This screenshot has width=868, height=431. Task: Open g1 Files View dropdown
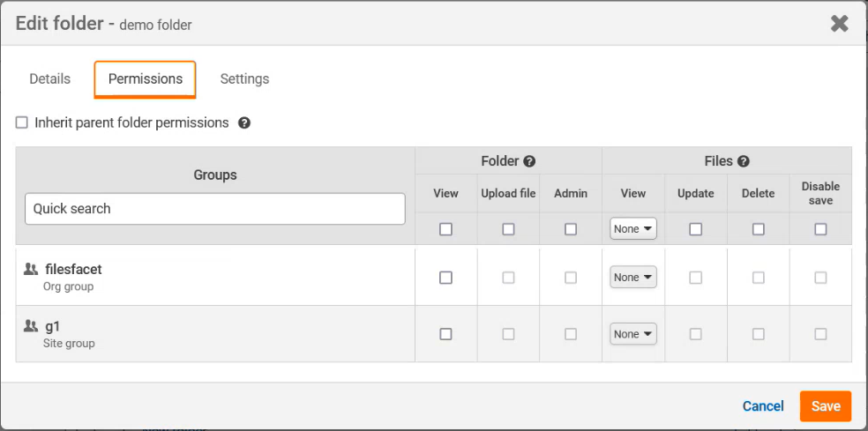point(633,334)
